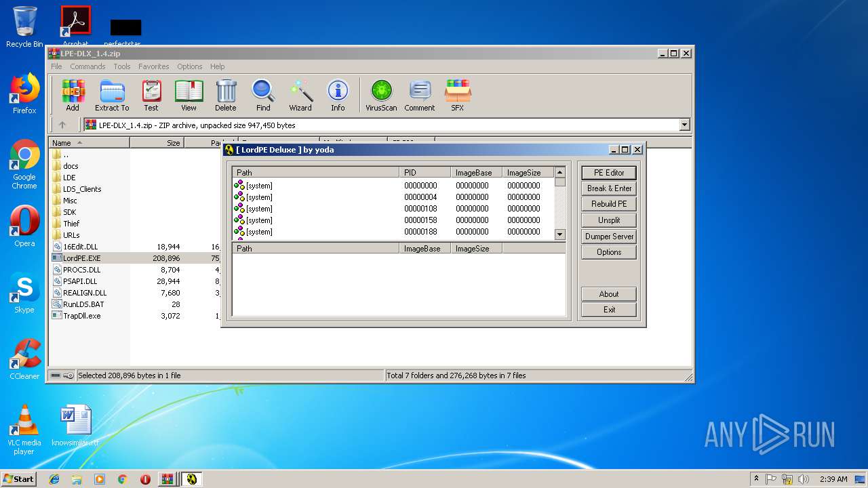Click Internet Explorer taskbar icon

click(x=54, y=479)
